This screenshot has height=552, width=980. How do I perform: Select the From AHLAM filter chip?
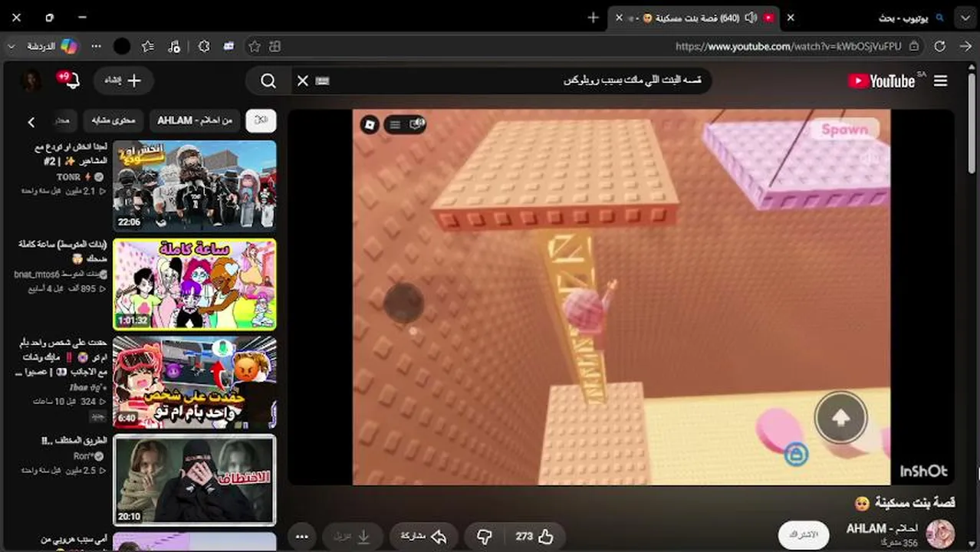coord(195,120)
